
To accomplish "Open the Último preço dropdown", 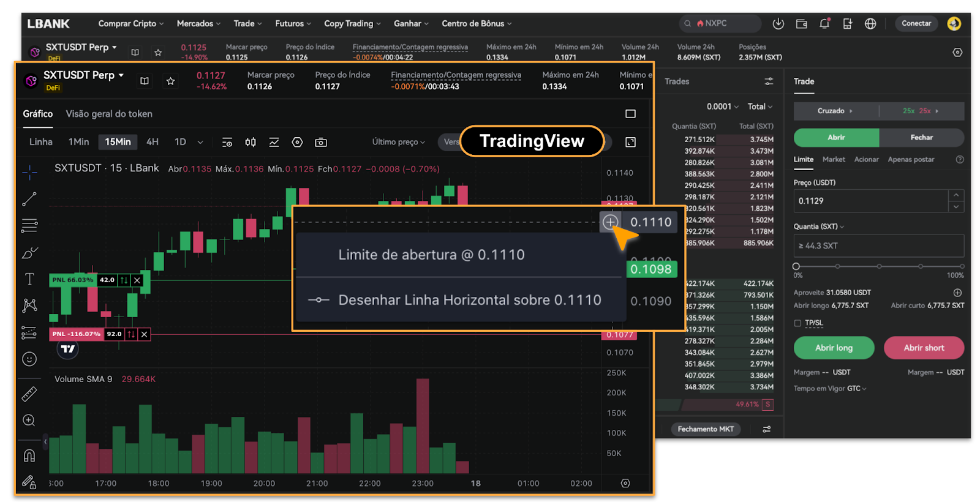I will click(x=398, y=142).
